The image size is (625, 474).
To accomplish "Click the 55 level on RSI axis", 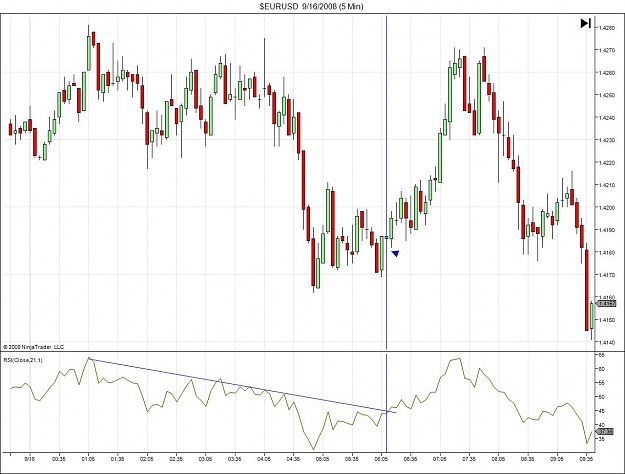I will click(601, 383).
